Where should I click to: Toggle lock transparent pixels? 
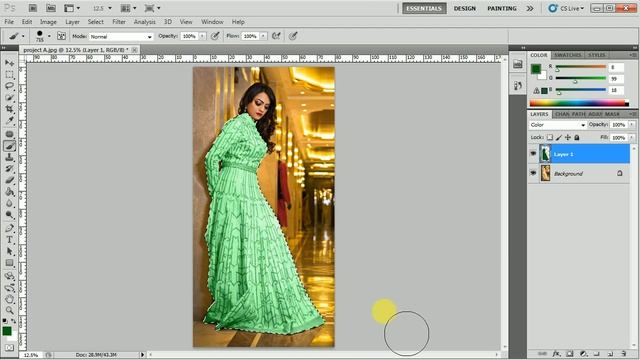[x=550, y=138]
